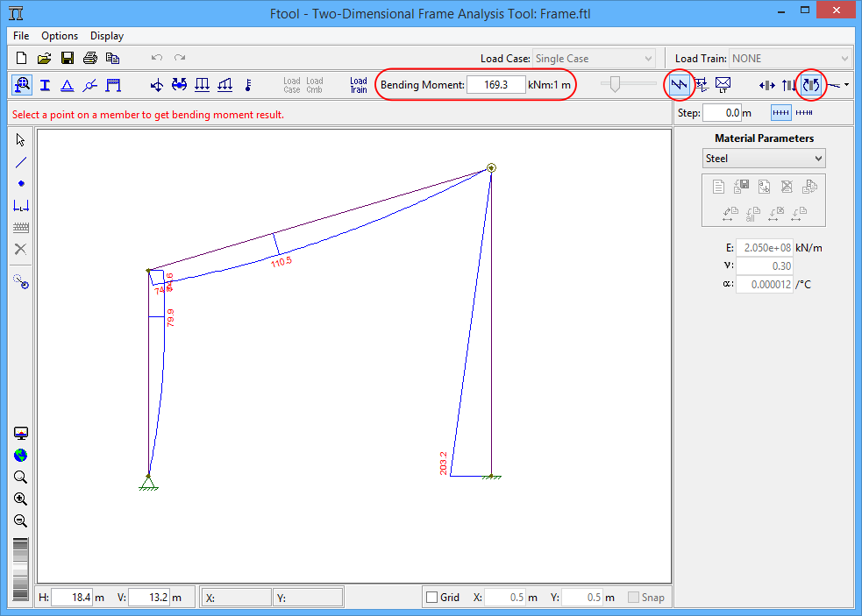The width and height of the screenshot is (862, 616).
Task: Click the Bending Moment value field
Action: tap(495, 85)
